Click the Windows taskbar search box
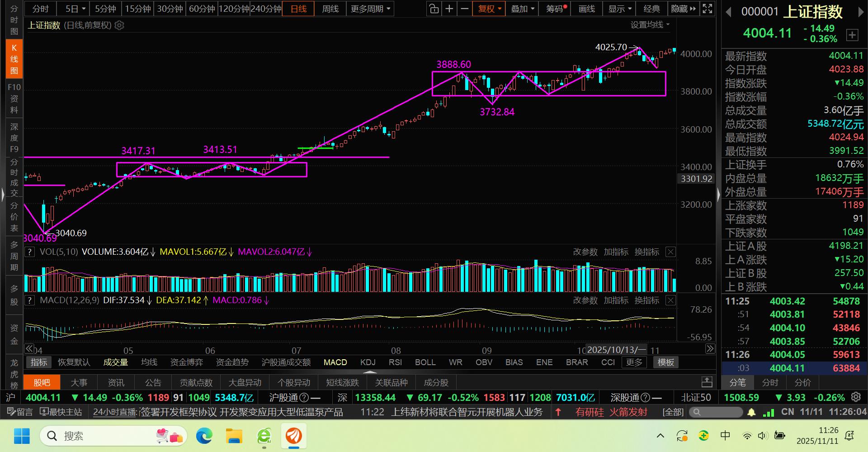This screenshot has height=452, width=868. [113, 436]
